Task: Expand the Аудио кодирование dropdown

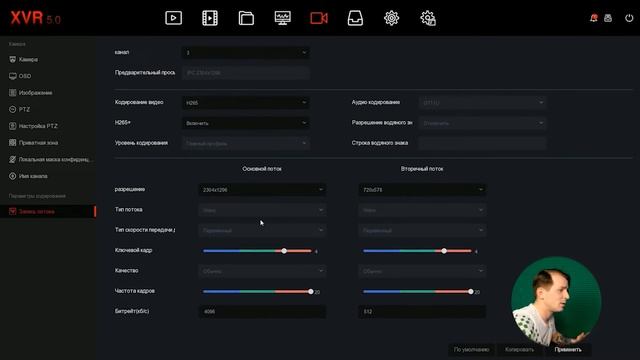Action: 482,102
